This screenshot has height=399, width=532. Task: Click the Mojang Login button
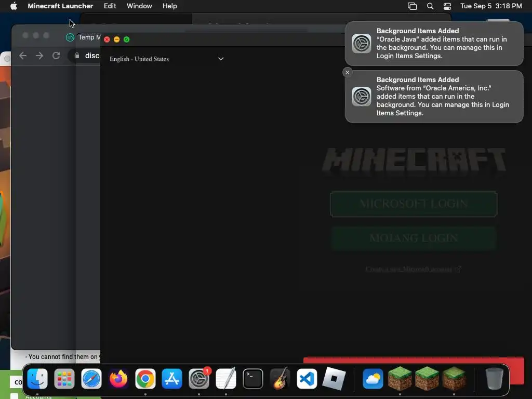[x=414, y=238]
